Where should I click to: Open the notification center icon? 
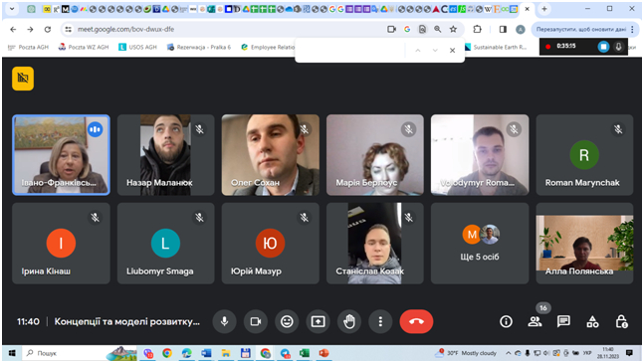click(629, 353)
